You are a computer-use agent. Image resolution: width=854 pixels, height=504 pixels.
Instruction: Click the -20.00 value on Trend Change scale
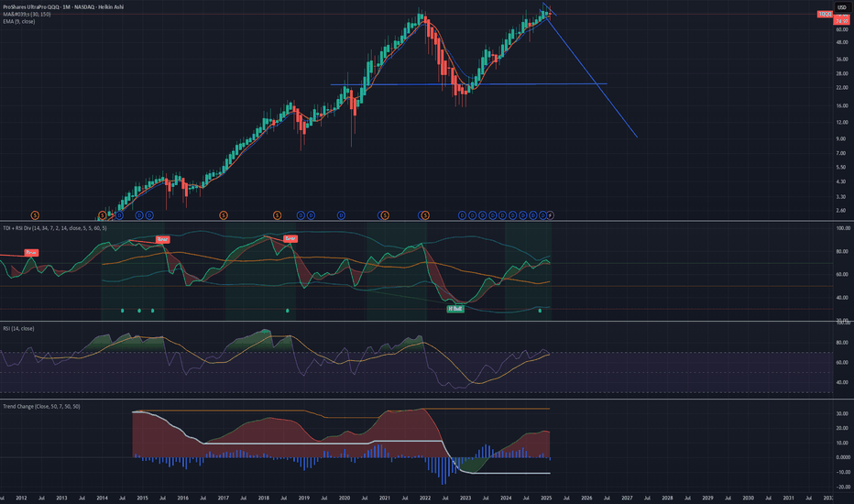(x=842, y=488)
